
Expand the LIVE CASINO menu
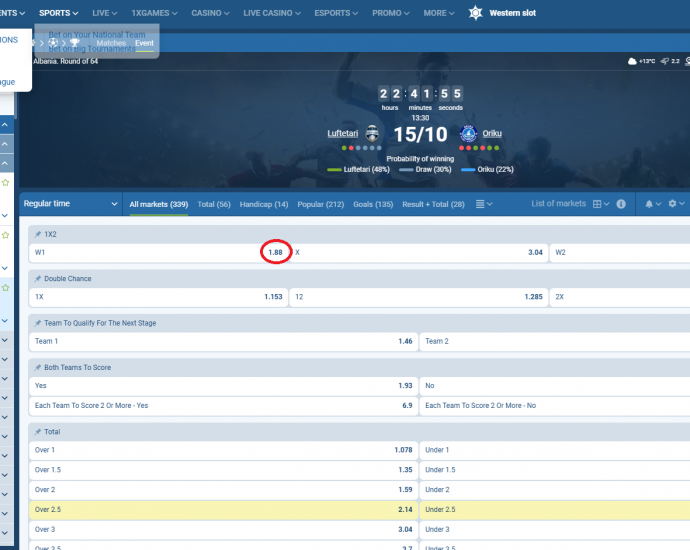click(x=272, y=13)
